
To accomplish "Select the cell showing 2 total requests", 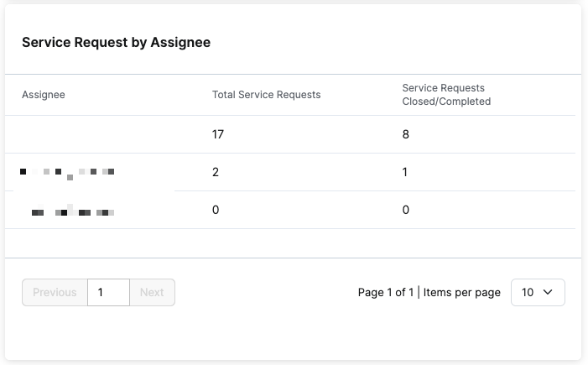I will [x=216, y=172].
